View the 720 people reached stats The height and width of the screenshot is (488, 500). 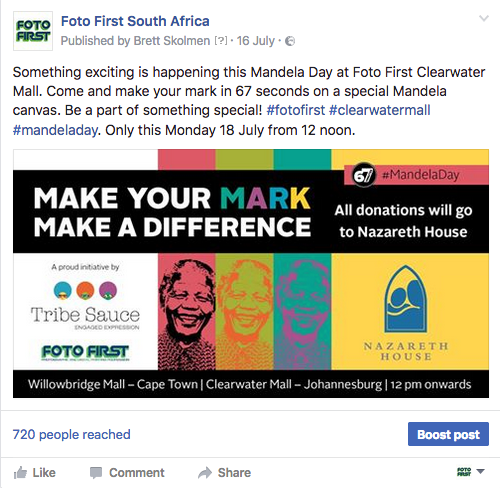(72, 434)
